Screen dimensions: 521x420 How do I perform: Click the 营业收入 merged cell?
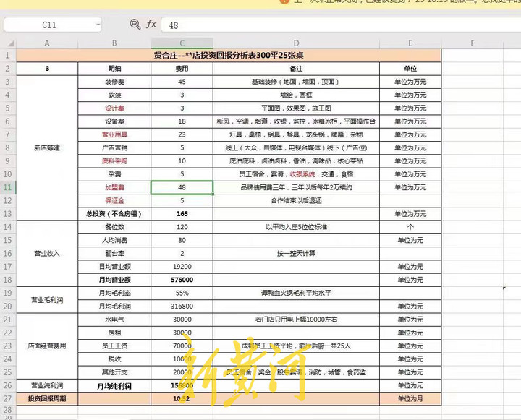[x=47, y=253]
